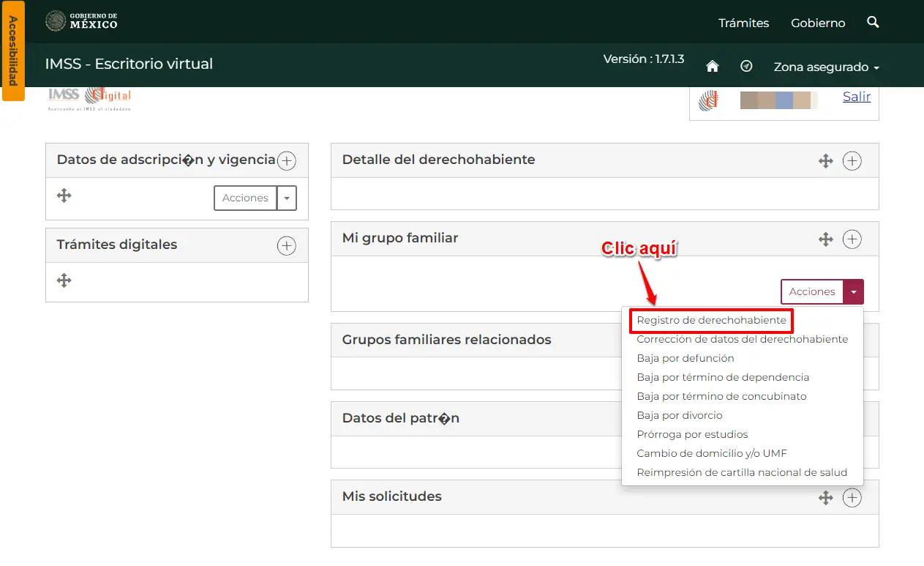924x566 pixels.
Task: Select Corrección de datos del derechohabiente
Action: (x=743, y=340)
